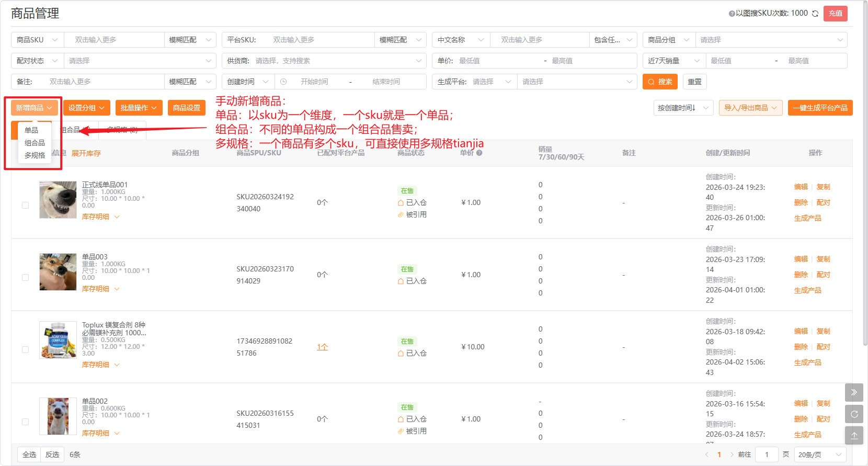
Task: Open the 设置分组 menu button
Action: (x=87, y=108)
